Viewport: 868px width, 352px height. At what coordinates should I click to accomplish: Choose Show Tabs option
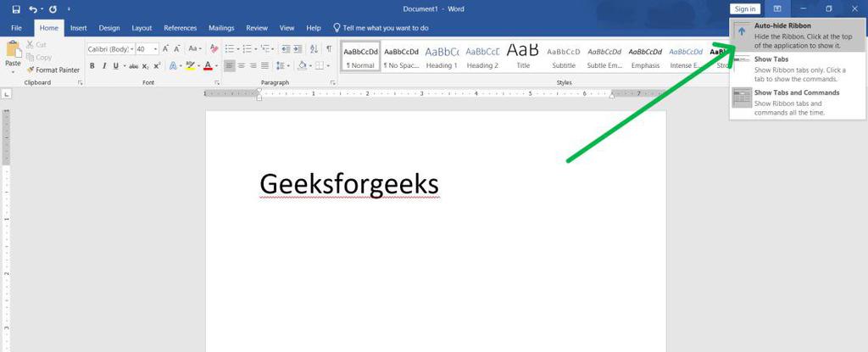(797, 69)
